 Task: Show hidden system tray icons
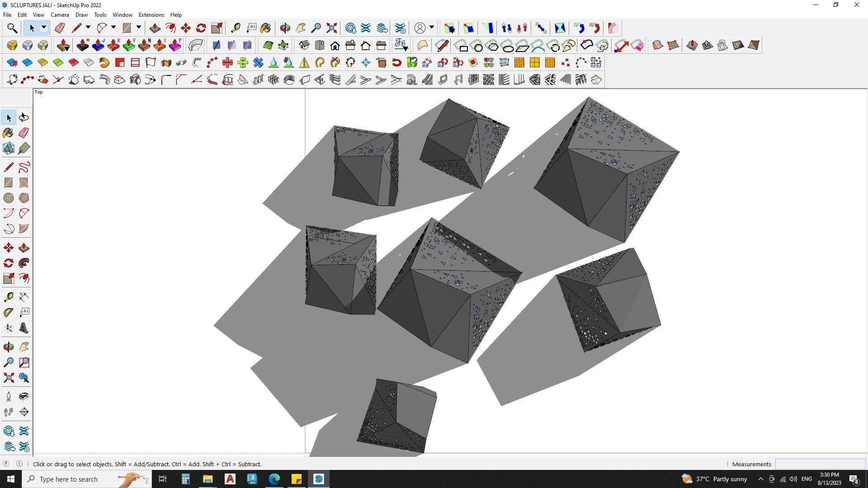tap(760, 479)
